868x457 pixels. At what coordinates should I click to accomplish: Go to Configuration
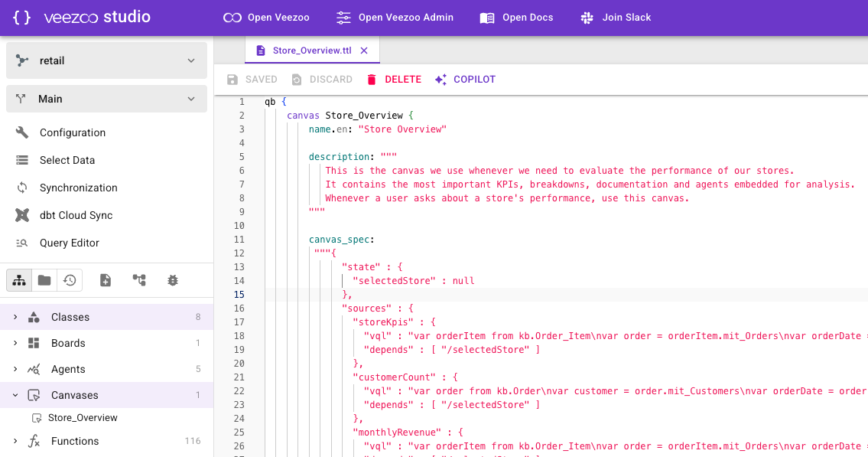(73, 132)
